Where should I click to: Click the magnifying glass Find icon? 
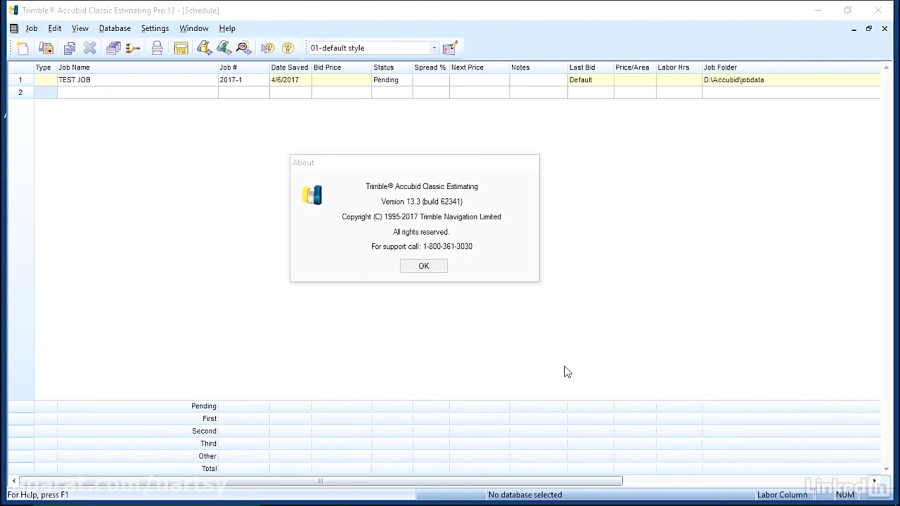coord(243,48)
